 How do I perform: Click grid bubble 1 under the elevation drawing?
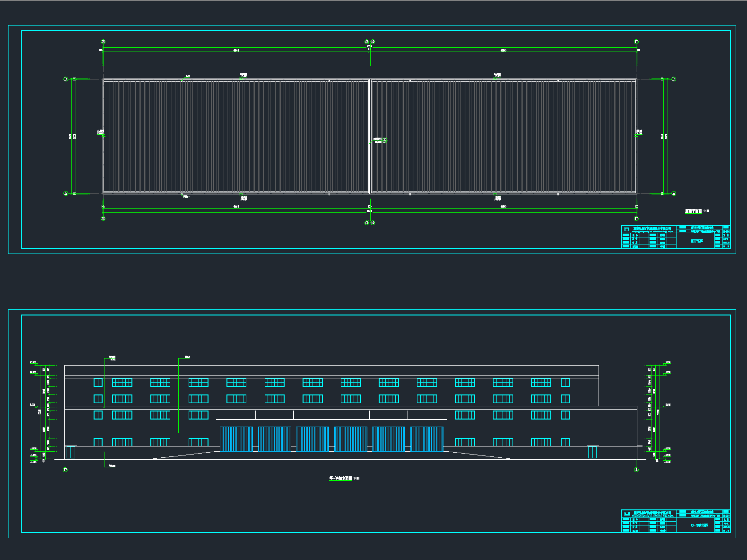click(636, 470)
